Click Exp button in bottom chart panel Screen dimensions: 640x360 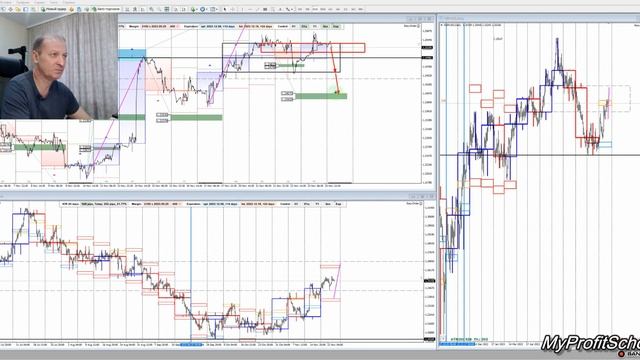(338, 204)
